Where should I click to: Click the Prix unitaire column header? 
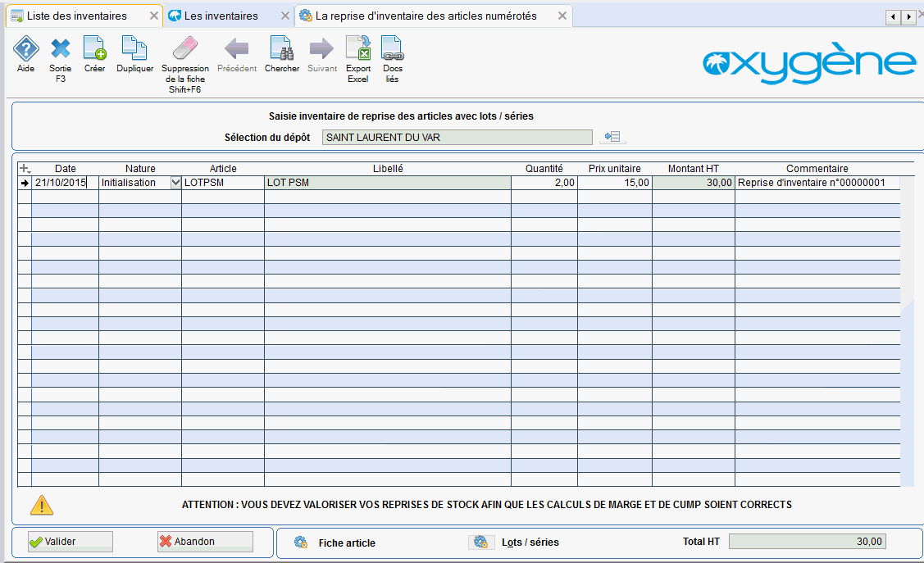615,169
